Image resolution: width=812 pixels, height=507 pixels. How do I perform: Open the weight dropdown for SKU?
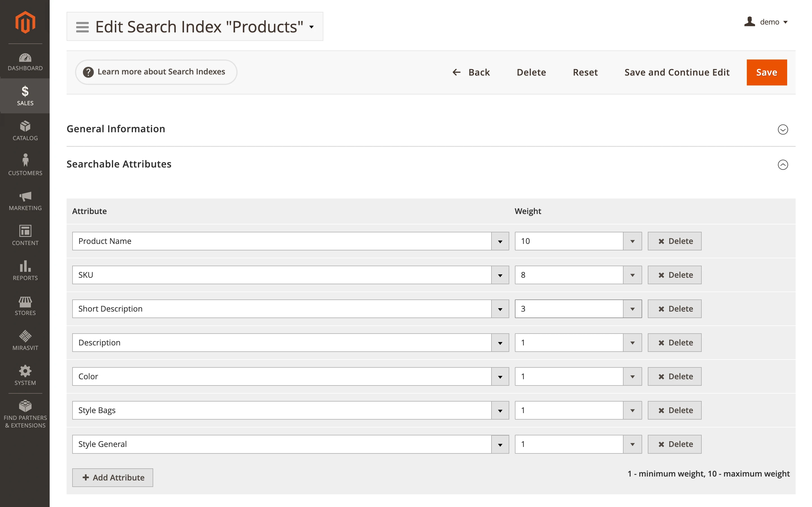633,275
